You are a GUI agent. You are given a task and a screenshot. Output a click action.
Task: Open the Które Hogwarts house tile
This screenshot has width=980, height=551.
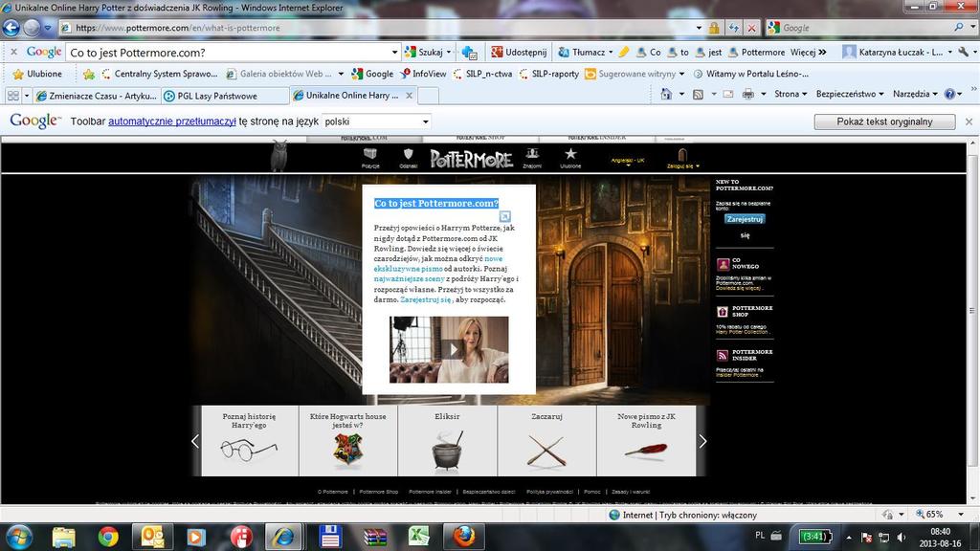point(348,441)
